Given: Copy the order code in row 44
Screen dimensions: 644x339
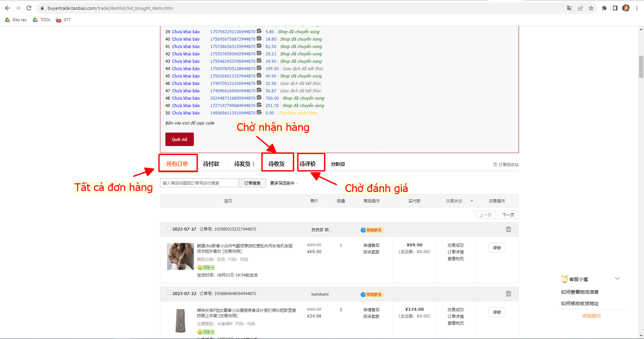Looking at the screenshot, I should 259,69.
